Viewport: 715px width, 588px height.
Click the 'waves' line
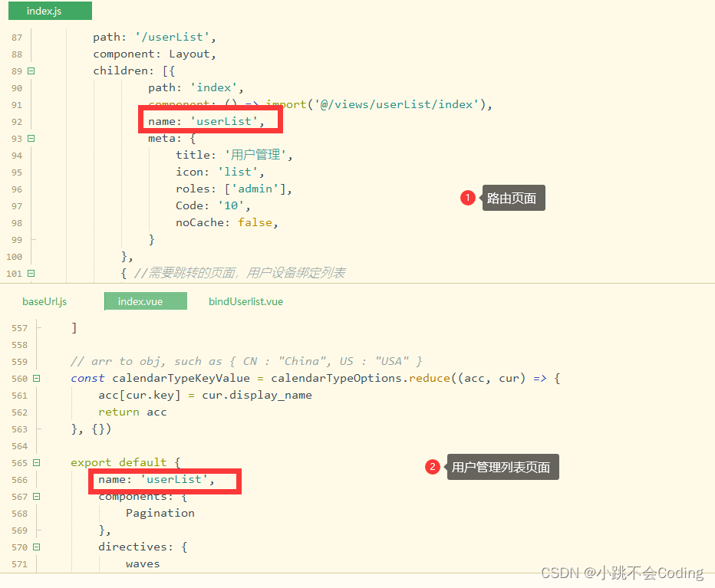coord(143,563)
